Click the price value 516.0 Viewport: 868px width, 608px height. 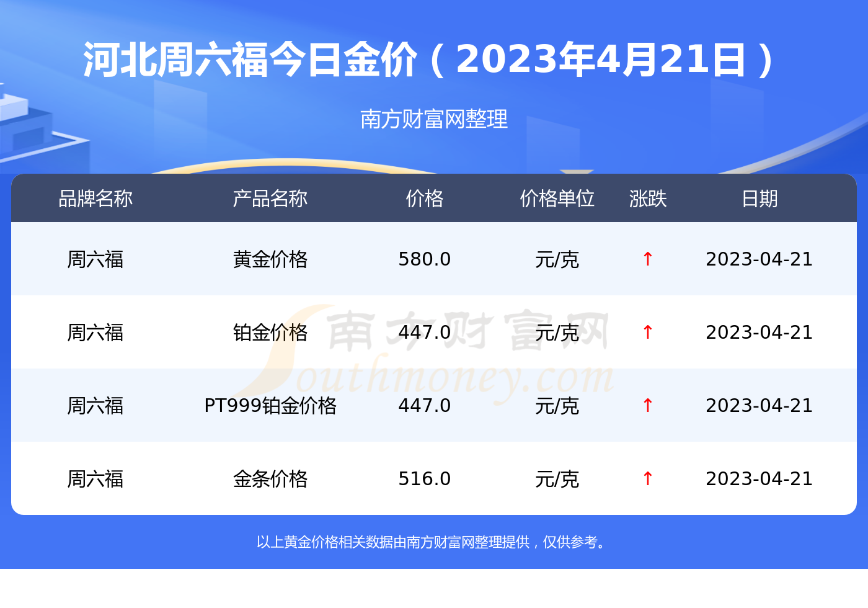[425, 478]
